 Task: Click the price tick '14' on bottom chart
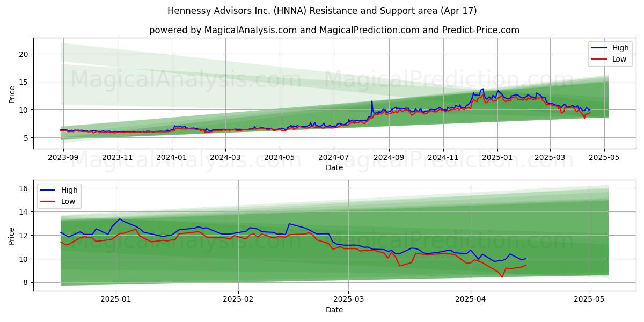24,211
